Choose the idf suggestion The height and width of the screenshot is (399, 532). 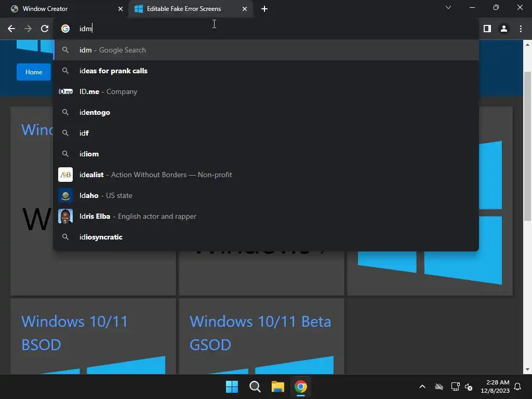click(266, 133)
